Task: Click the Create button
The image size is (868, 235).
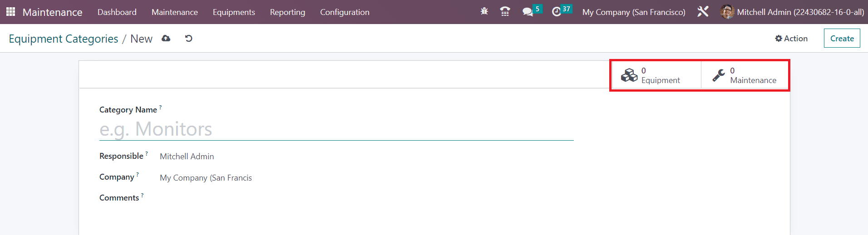Action: pos(842,39)
